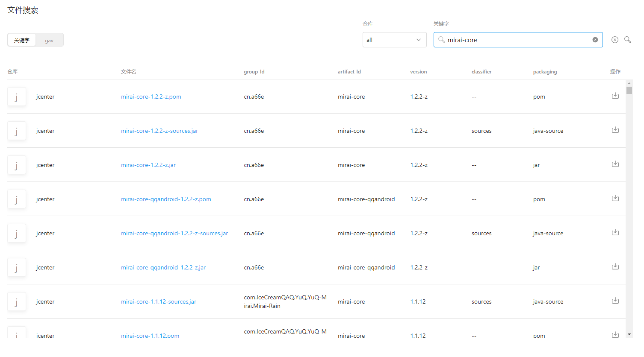
Task: Download mirai-core-qqandroid-1.2.2-z.pom file
Action: tap(615, 198)
